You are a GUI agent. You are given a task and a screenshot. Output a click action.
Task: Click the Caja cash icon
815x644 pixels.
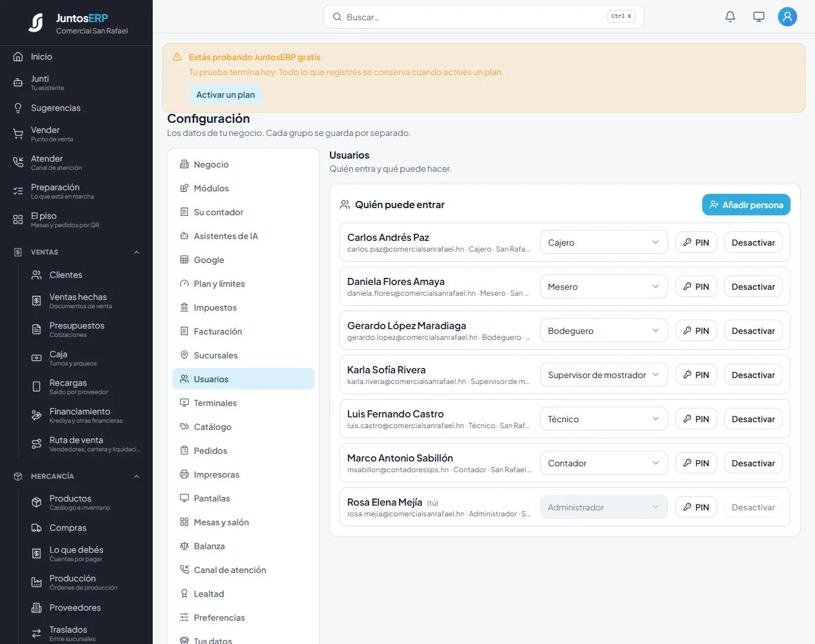pos(36,358)
